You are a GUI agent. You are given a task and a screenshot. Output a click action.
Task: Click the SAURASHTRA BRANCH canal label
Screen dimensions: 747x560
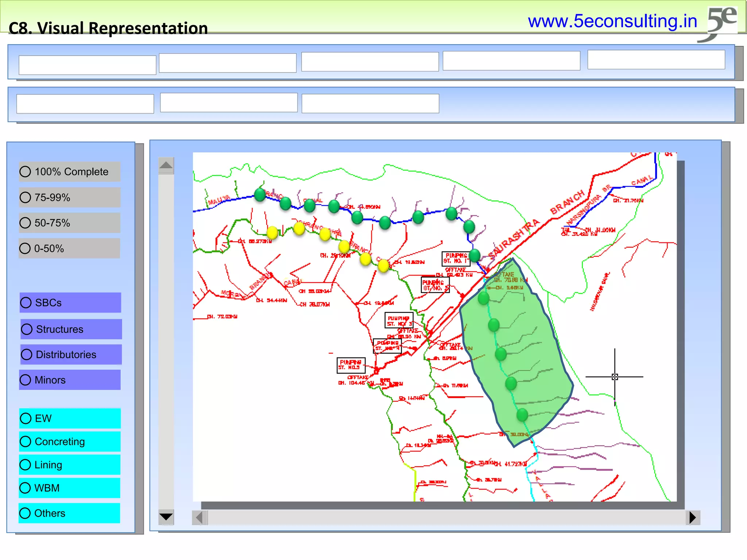click(536, 224)
